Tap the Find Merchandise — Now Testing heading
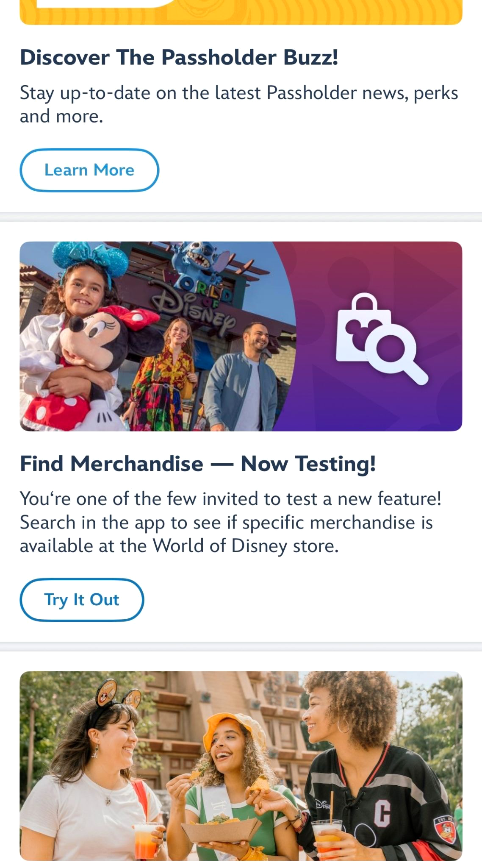482x868 pixels. point(198,463)
